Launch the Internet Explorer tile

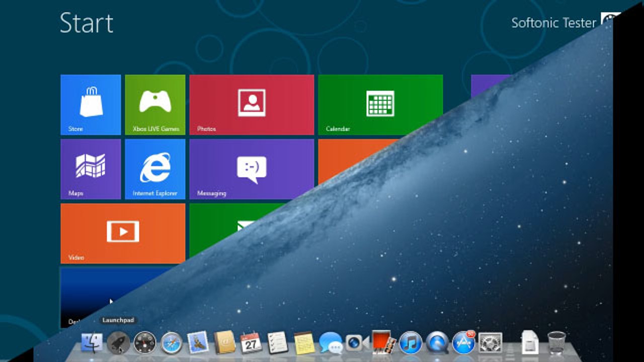click(x=155, y=169)
